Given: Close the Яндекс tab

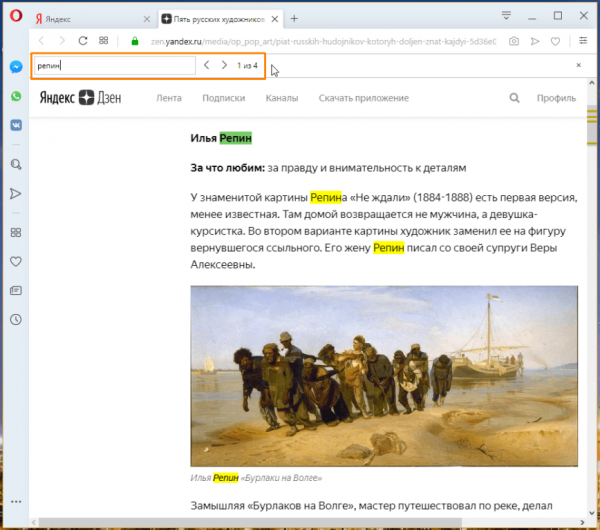Looking at the screenshot, I should (x=147, y=19).
